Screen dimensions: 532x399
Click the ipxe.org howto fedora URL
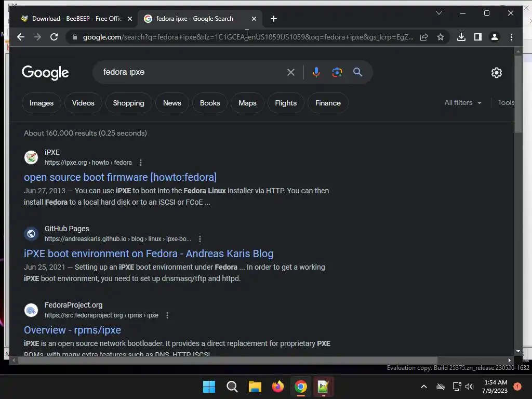click(x=88, y=163)
